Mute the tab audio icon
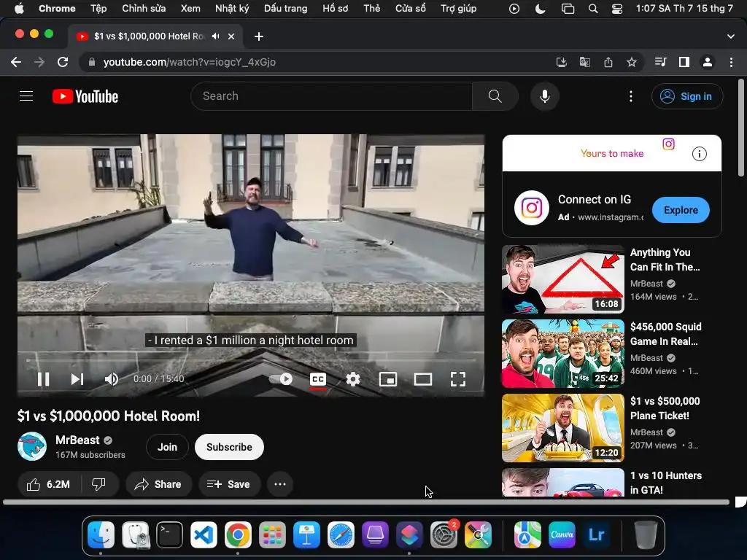This screenshot has width=747, height=560. (x=216, y=36)
